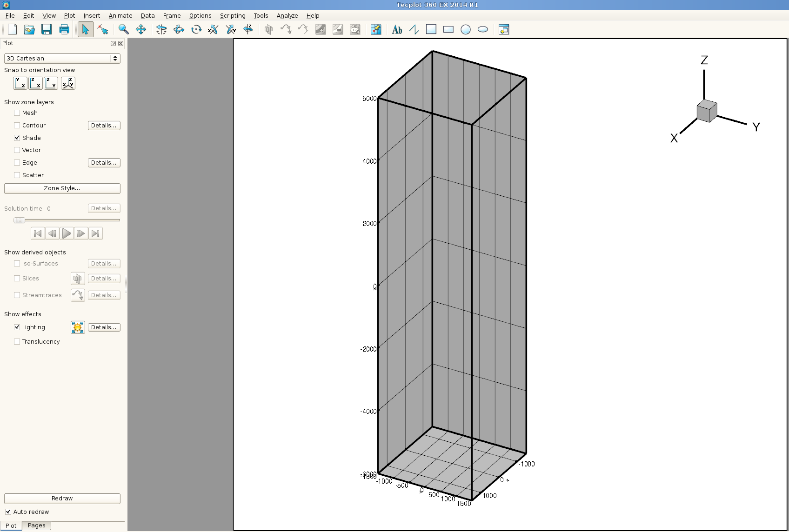Click the Print icon in toolbar

tap(64, 30)
